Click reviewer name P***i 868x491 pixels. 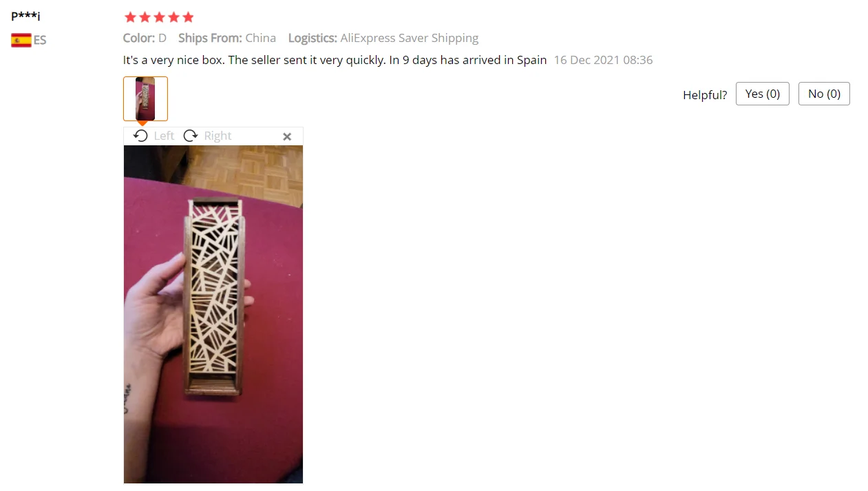click(x=25, y=16)
